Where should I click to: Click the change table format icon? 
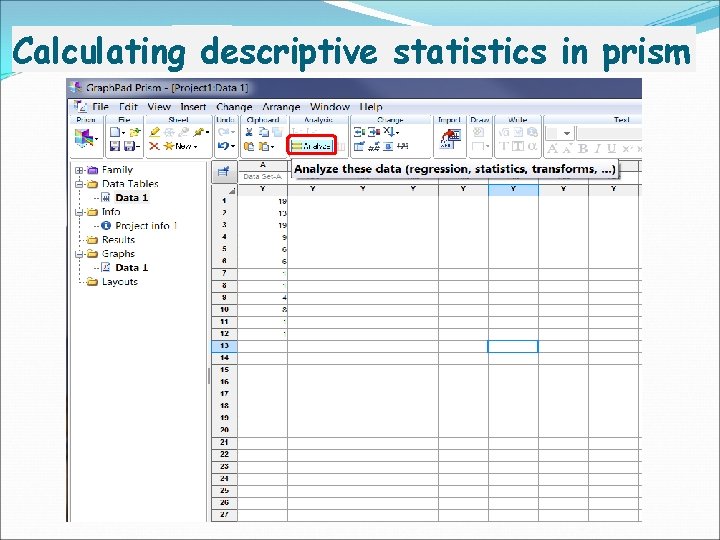359,146
